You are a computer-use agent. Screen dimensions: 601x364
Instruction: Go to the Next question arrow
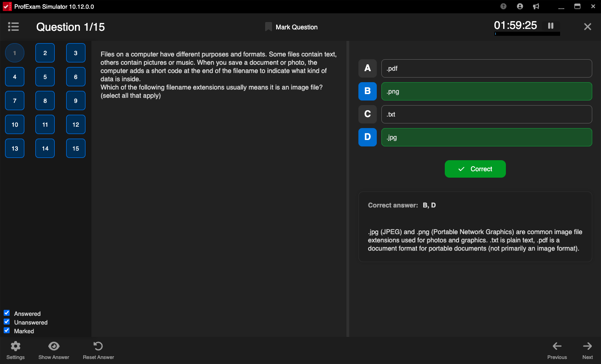[x=587, y=346]
